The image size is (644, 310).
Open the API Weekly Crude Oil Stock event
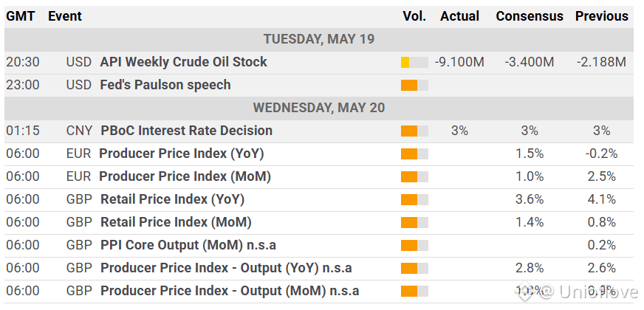coord(184,62)
